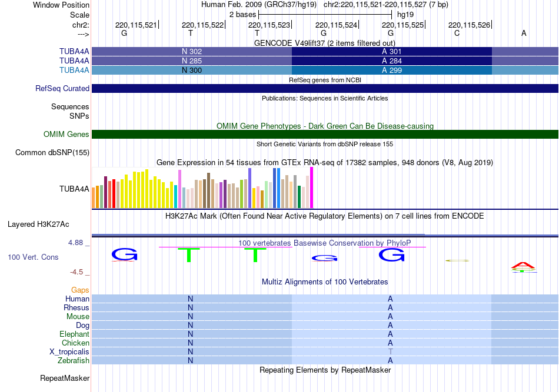
Task: Click the light-blue TUBA4A label of the N 300 transcript
Action: (74, 70)
